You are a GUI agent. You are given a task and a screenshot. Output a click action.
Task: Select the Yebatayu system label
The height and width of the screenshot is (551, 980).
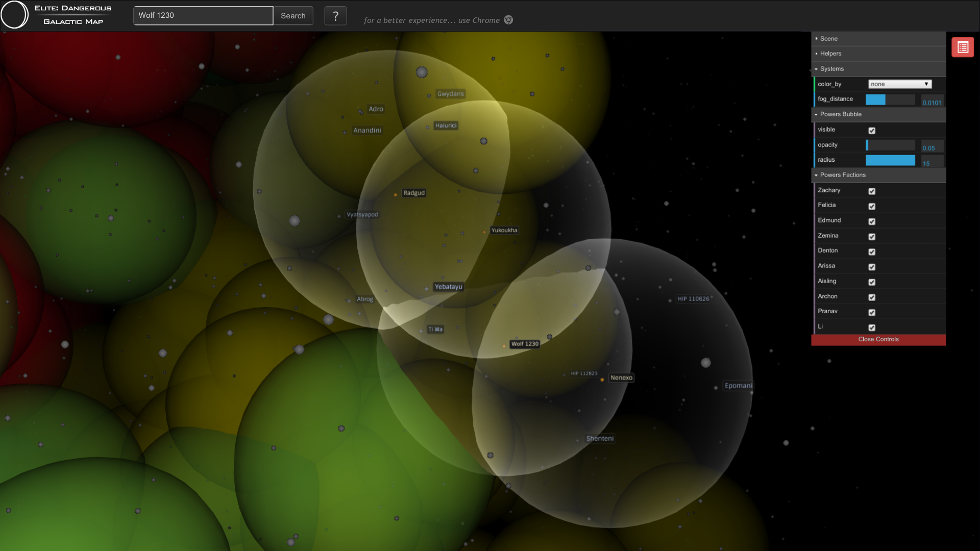click(448, 287)
